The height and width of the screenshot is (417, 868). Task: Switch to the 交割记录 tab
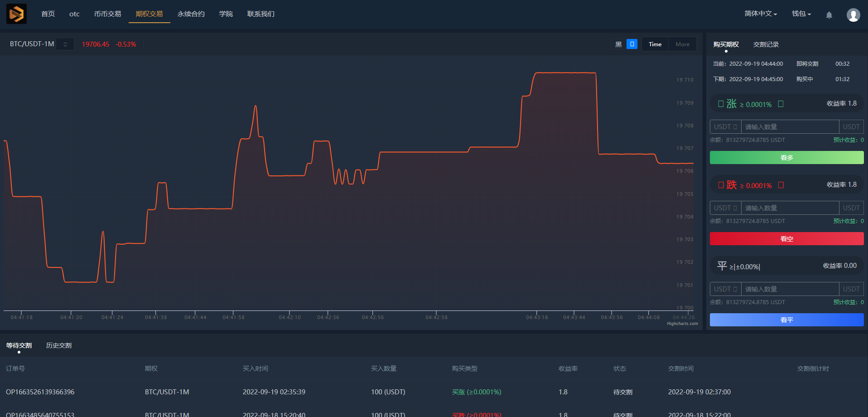point(766,44)
